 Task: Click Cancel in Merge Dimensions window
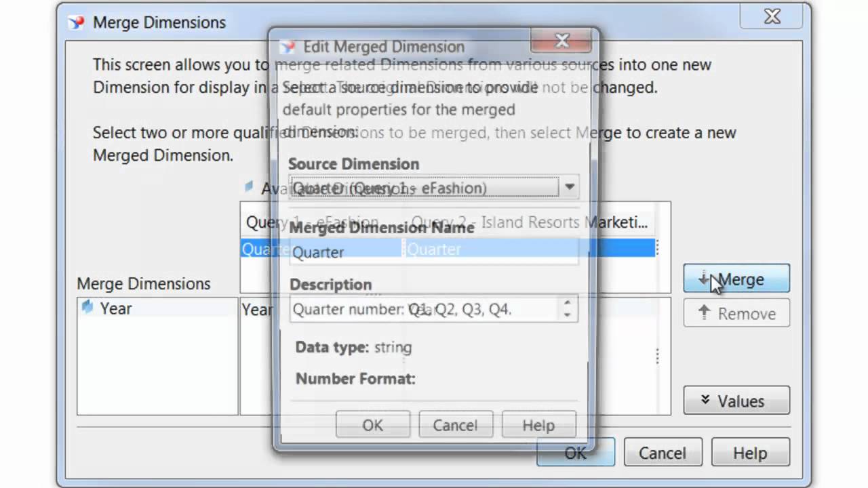[x=663, y=452]
